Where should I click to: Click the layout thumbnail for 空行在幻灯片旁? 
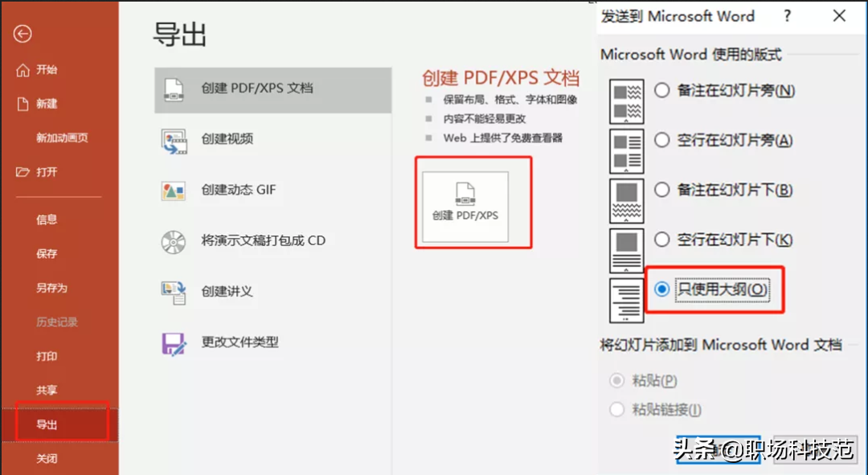pyautogui.click(x=627, y=151)
